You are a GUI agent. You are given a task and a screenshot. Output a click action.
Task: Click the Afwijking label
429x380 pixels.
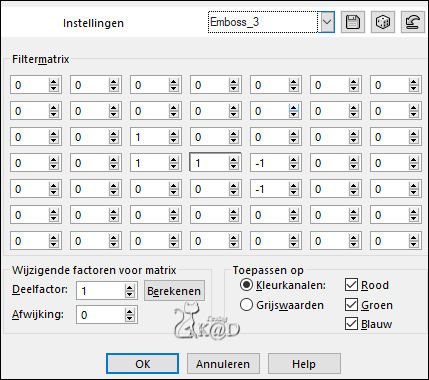[x=38, y=314]
